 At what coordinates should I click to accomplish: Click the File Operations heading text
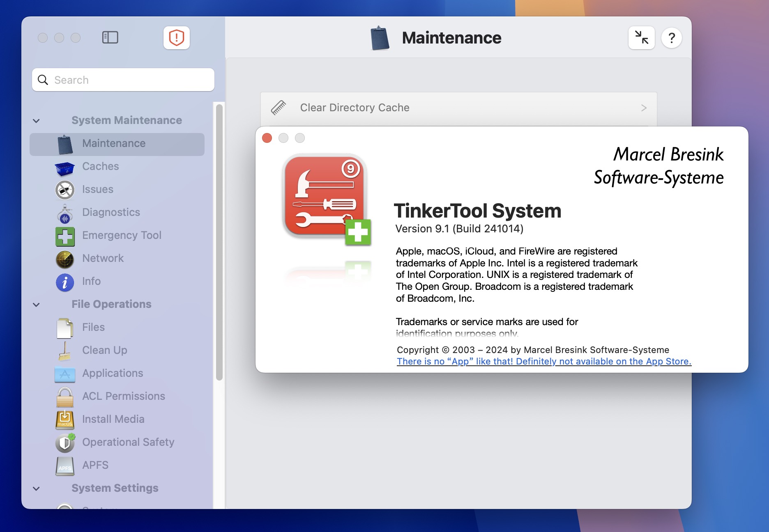click(x=111, y=304)
